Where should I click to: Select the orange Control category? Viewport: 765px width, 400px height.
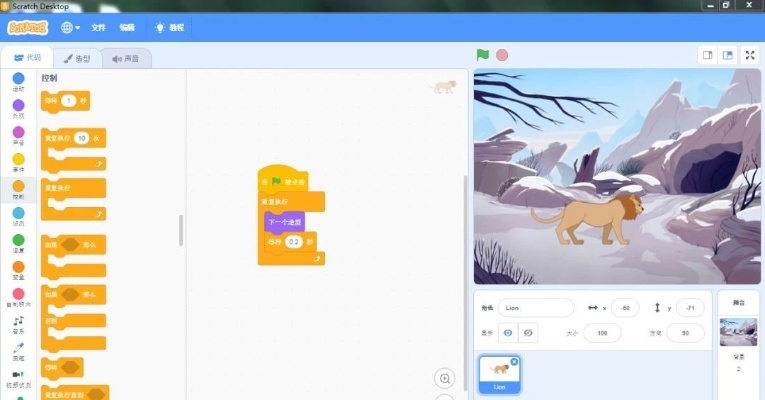(18, 189)
